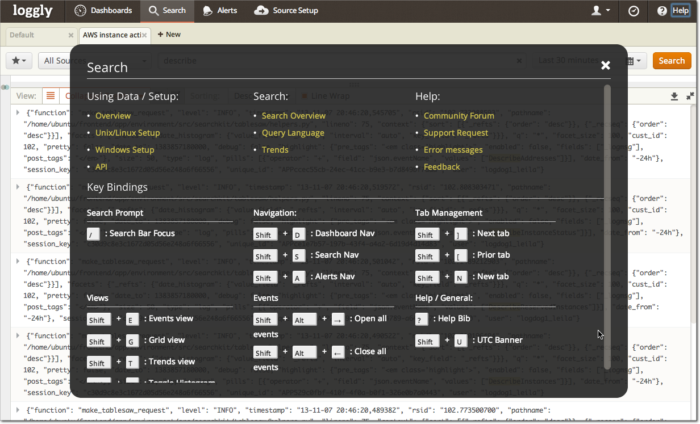This screenshot has height=424, width=700.
Task: Open the Query Language link
Action: click(x=292, y=133)
